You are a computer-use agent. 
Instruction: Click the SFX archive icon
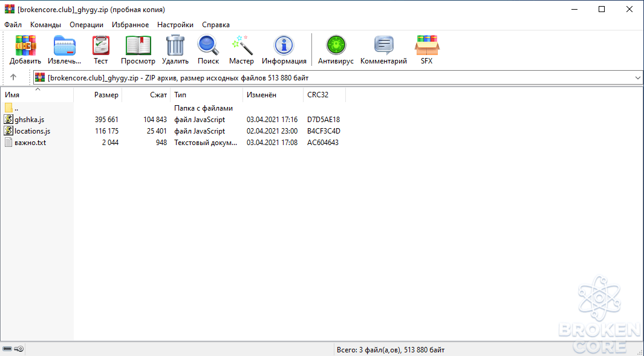[x=427, y=45]
